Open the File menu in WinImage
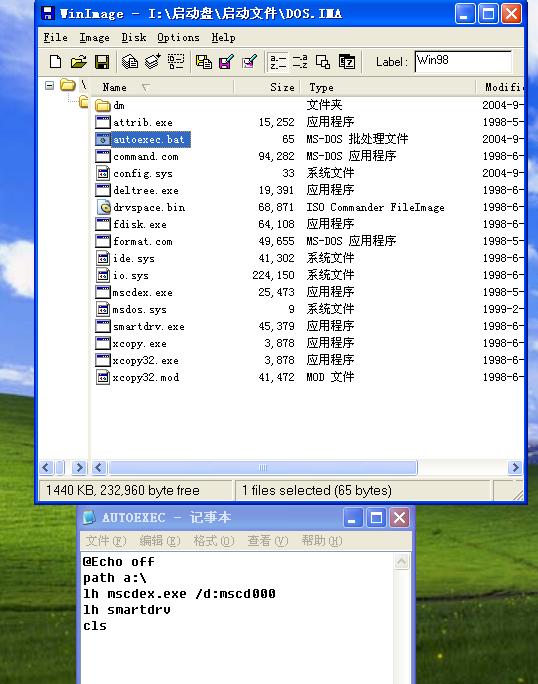Screen dimensions: 538x684 point(55,38)
